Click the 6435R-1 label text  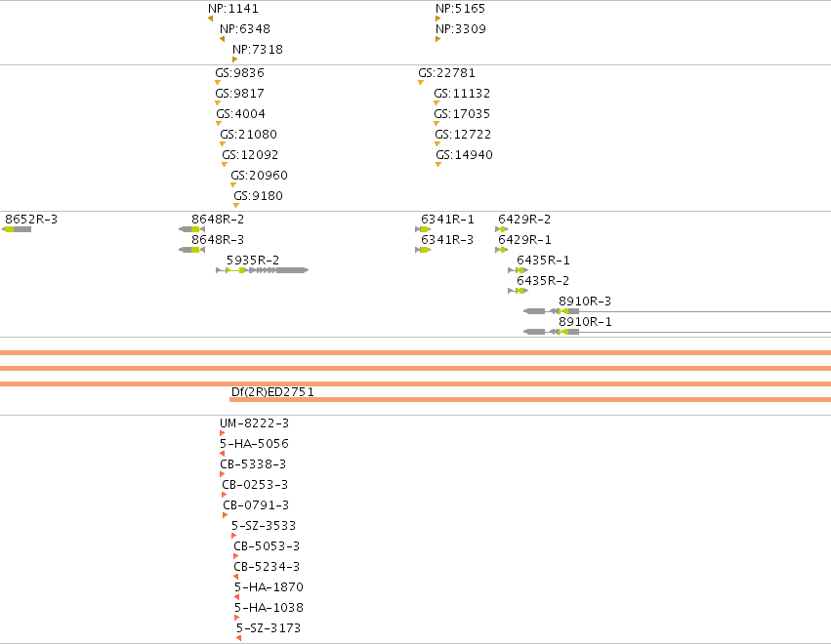coord(543,260)
